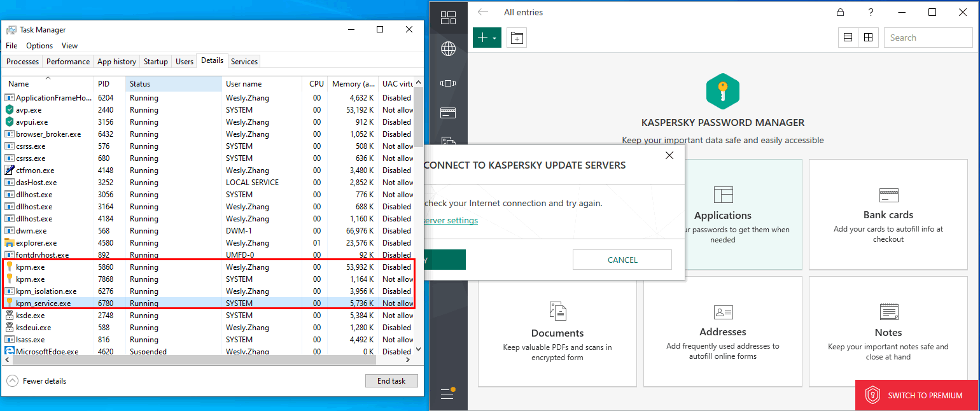This screenshot has height=411, width=980.
Task: Switch to the Performance tab
Action: [68, 62]
